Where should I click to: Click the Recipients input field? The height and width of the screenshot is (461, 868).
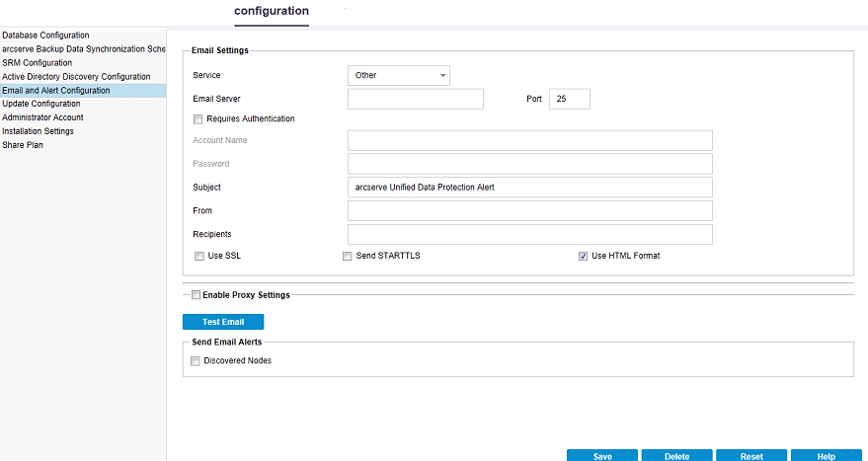point(530,234)
